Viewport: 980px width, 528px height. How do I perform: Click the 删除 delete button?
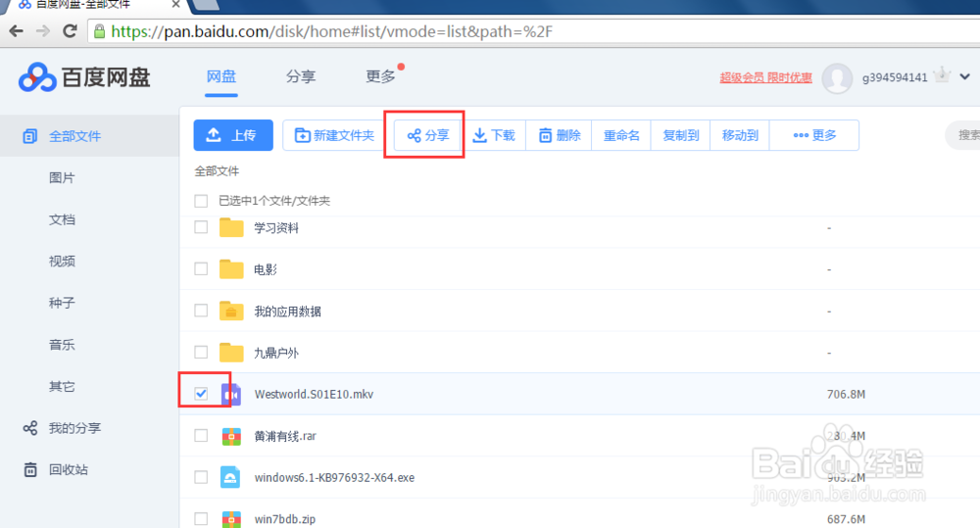[x=560, y=135]
